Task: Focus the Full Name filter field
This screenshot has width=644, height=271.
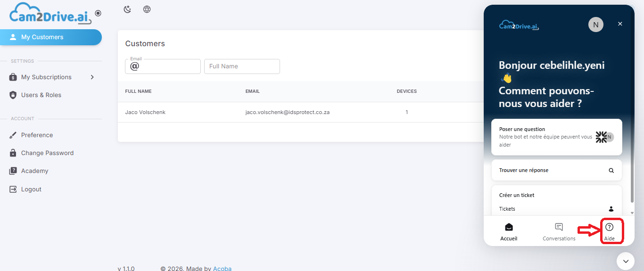Action: [242, 66]
